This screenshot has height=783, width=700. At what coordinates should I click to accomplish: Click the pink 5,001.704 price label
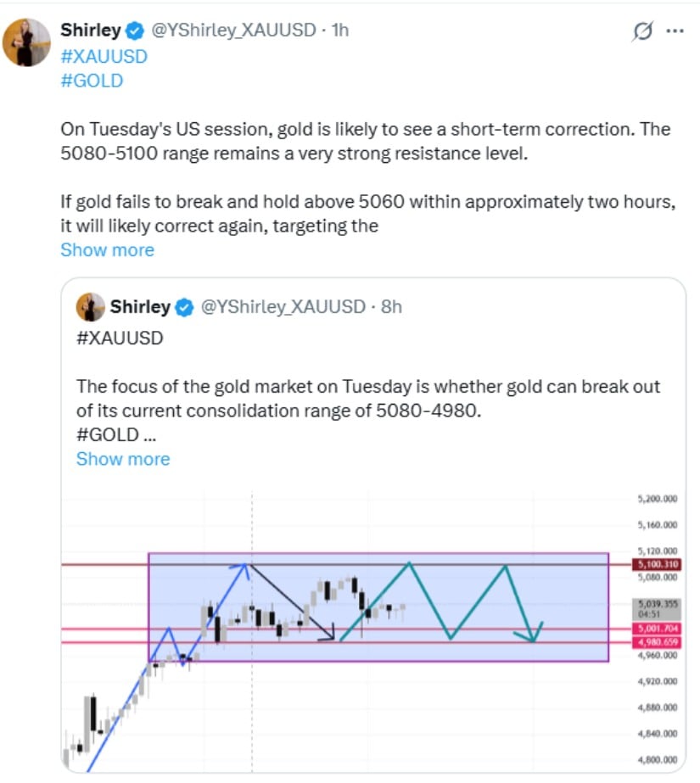(659, 629)
